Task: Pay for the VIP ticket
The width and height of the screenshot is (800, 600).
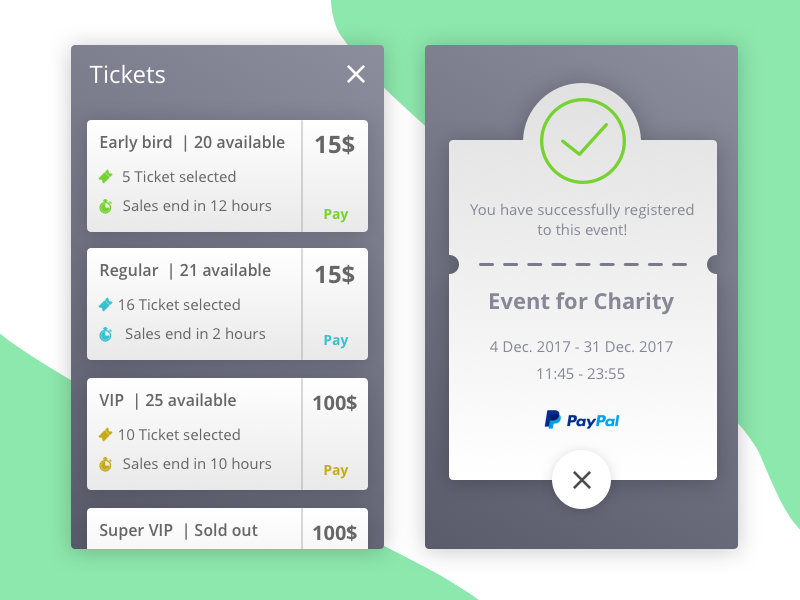Action: 336,470
